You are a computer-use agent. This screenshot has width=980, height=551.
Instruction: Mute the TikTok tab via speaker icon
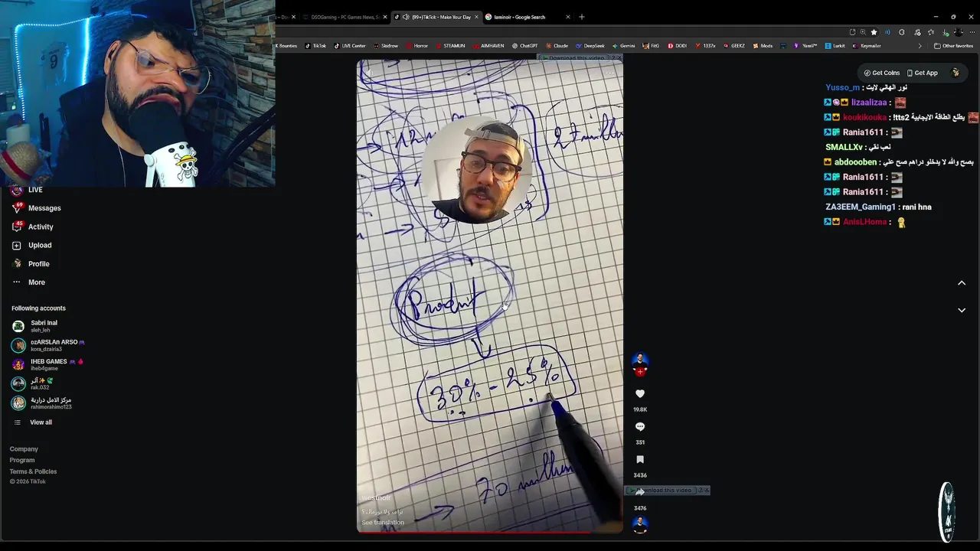[407, 17]
